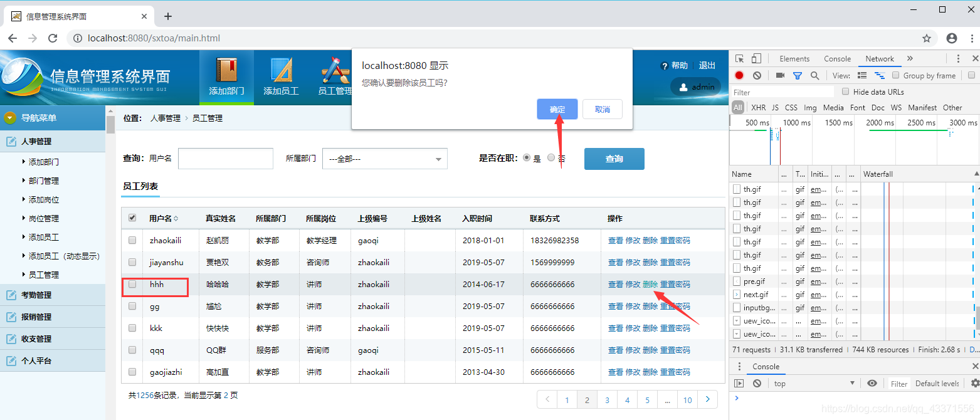Screen dimensions: 980x420
Task: Check the checkbox for zhaokaili row
Action: [132, 240]
